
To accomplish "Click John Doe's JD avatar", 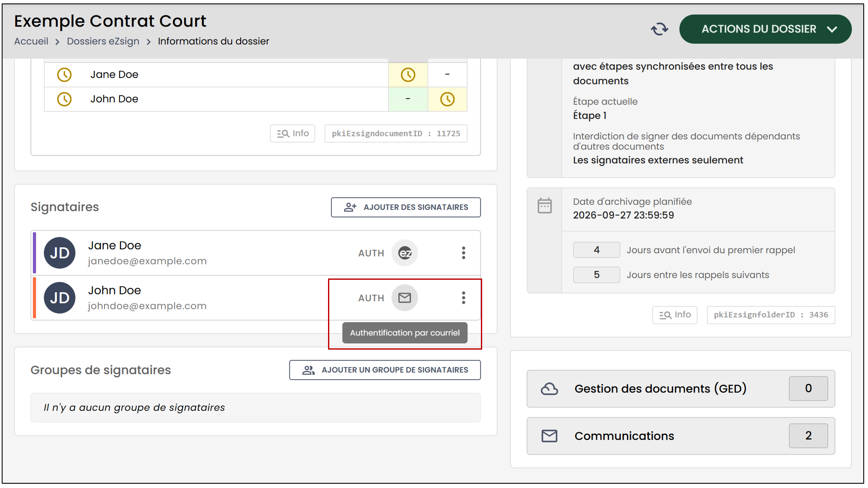I will [x=60, y=298].
